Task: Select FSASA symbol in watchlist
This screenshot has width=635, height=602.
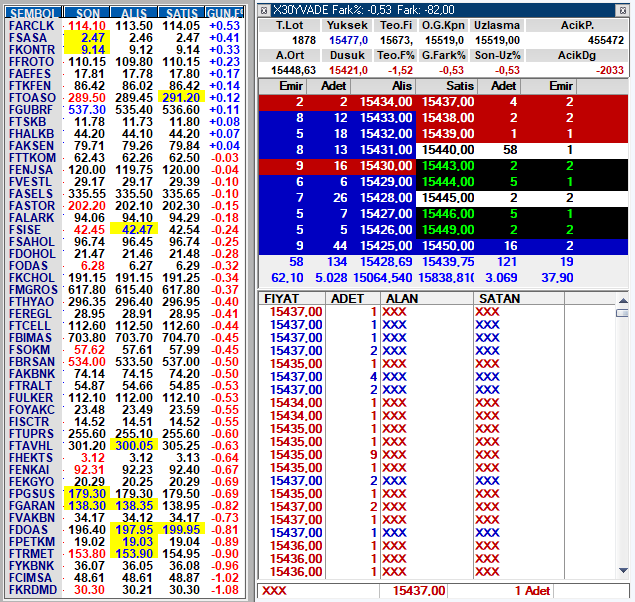Action: (28, 38)
